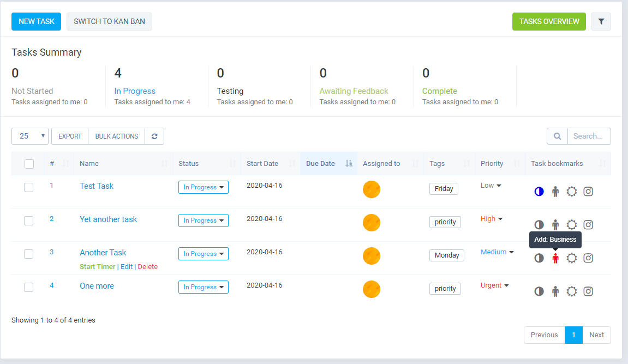
Task: Expand the Urgent priority dropdown
Action: [x=495, y=285]
